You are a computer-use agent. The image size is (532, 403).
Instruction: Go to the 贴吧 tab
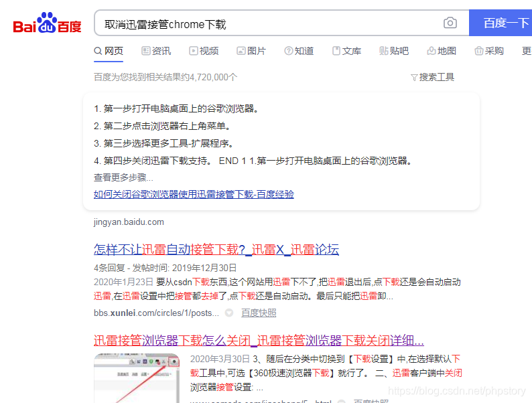394,51
